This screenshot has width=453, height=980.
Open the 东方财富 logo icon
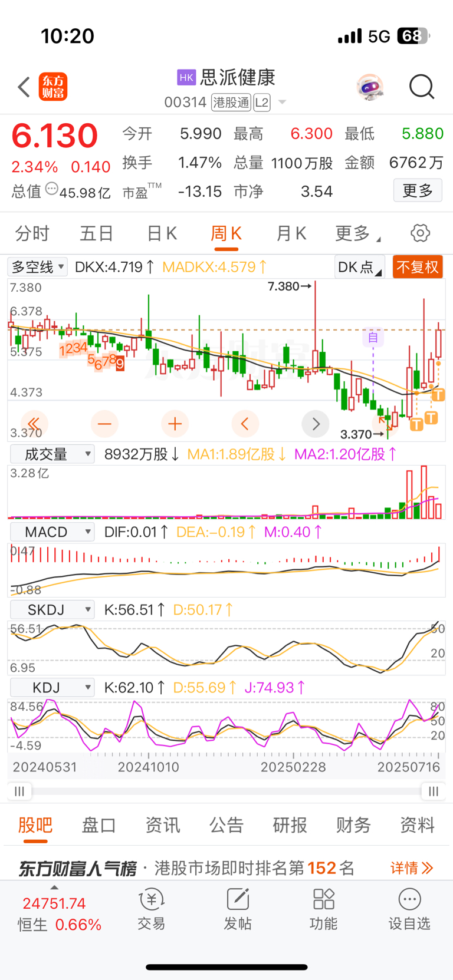(53, 87)
